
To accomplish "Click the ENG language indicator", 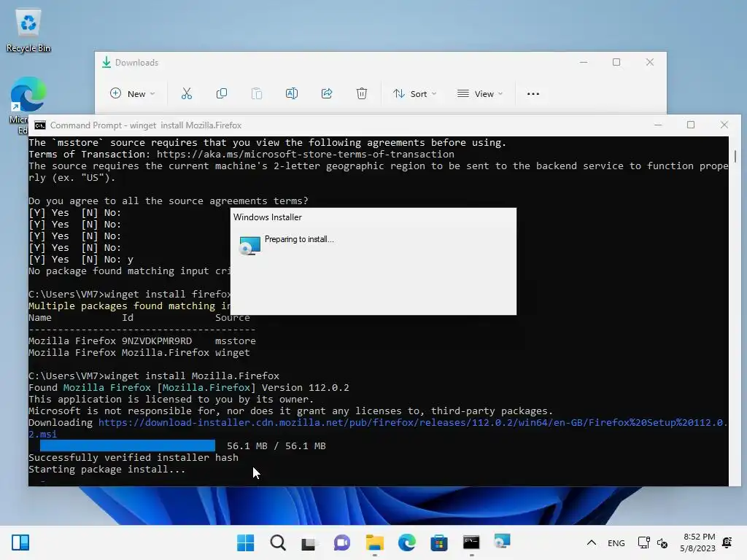I will click(616, 542).
